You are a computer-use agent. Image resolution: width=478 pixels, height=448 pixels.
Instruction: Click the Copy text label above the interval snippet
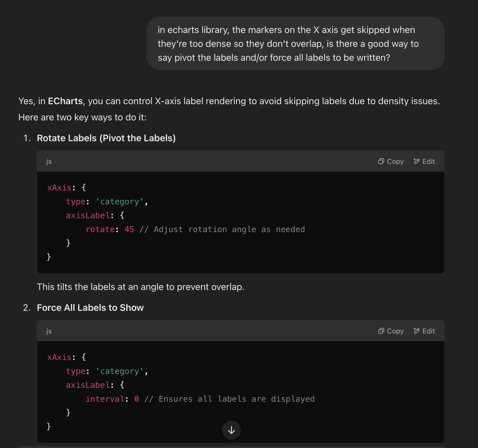[395, 331]
